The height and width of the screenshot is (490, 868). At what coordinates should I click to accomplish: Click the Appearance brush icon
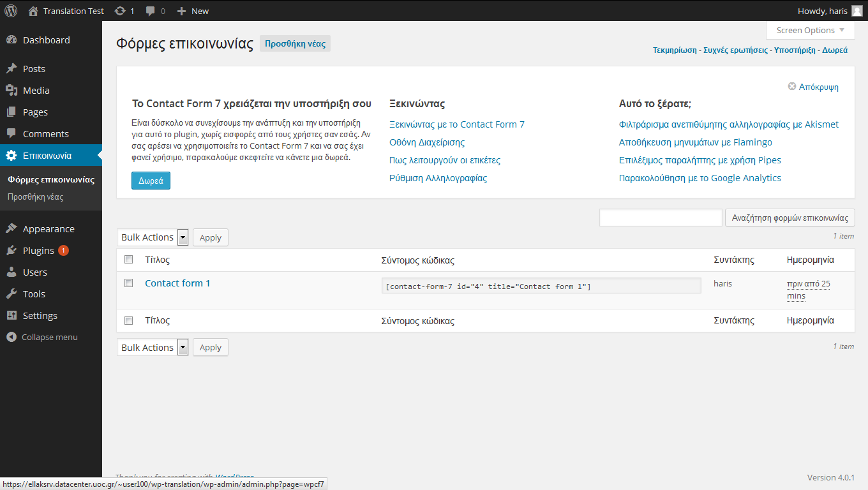pos(11,228)
